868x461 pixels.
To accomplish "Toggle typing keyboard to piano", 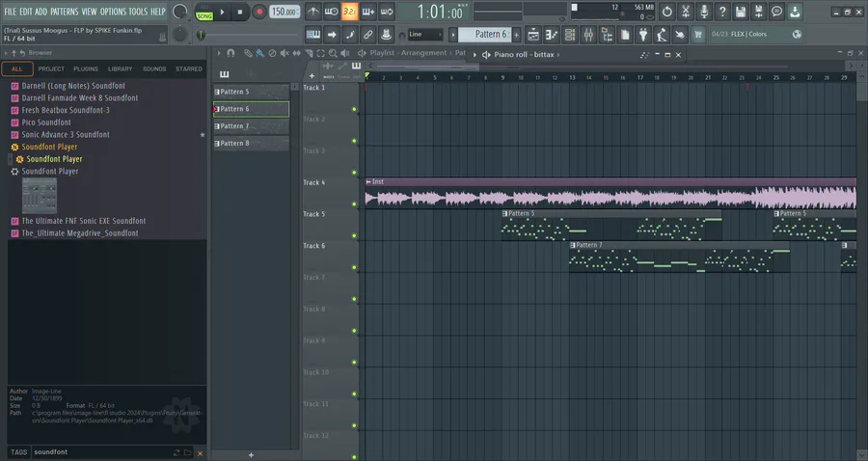I will [x=312, y=35].
